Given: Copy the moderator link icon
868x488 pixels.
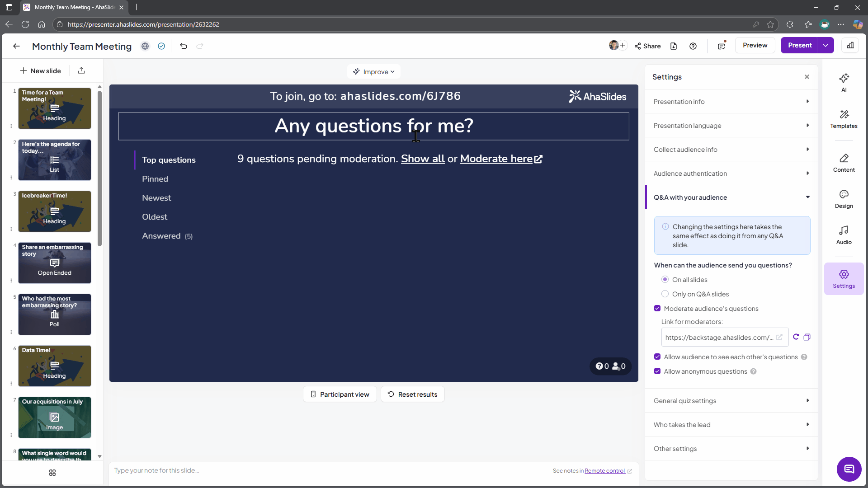Looking at the screenshot, I should pyautogui.click(x=807, y=337).
